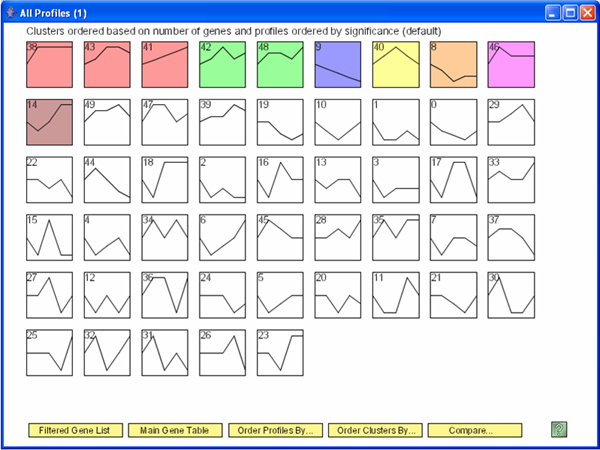Open the Main Gene Table
Screen dimensions: 600x450
pos(175,430)
